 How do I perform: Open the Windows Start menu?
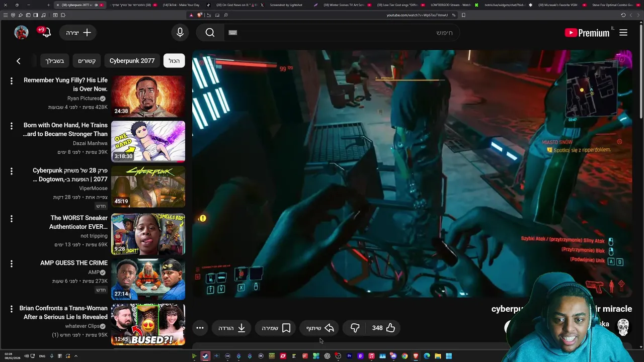coord(449,356)
